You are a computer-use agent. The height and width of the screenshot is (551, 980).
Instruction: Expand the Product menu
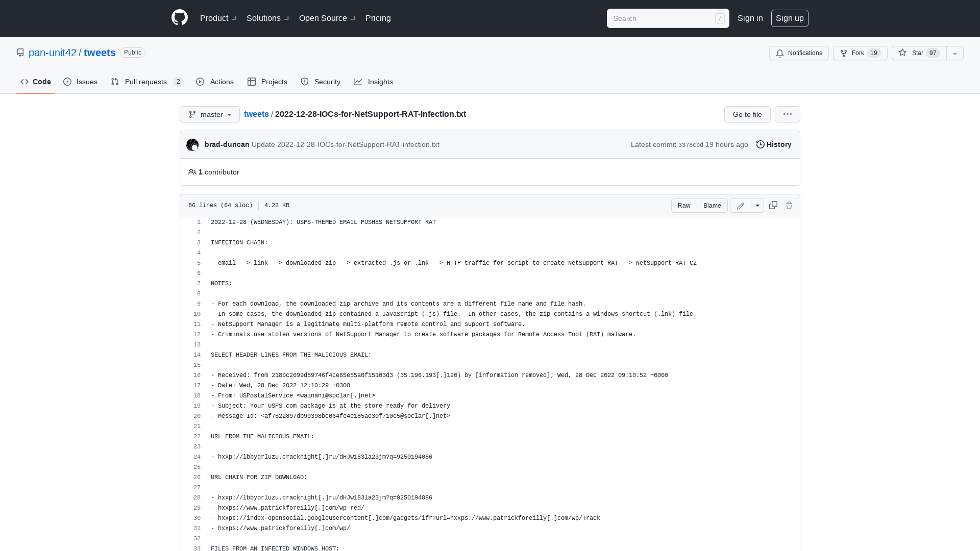tap(218, 18)
